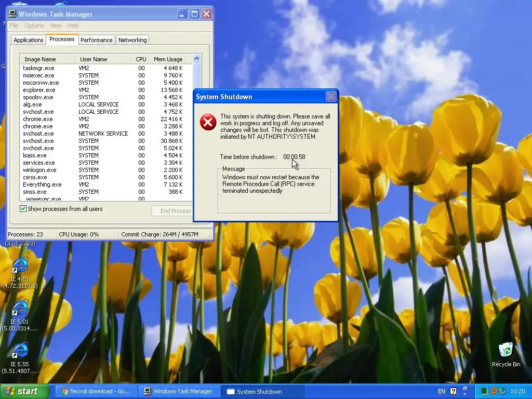
Task: Click the CPU Usage: 0% status entry
Action: click(87, 234)
